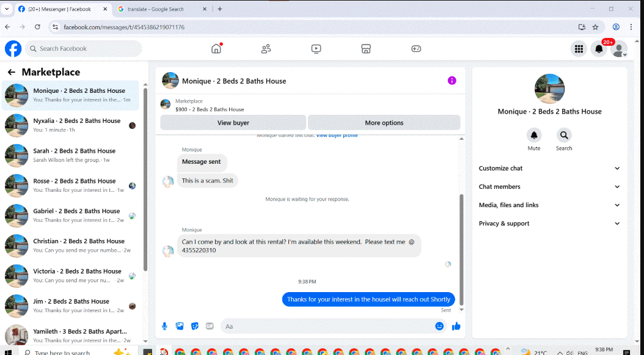The height and width of the screenshot is (355, 644).
Task: Search within conversation using magnifier icon
Action: pyautogui.click(x=564, y=135)
